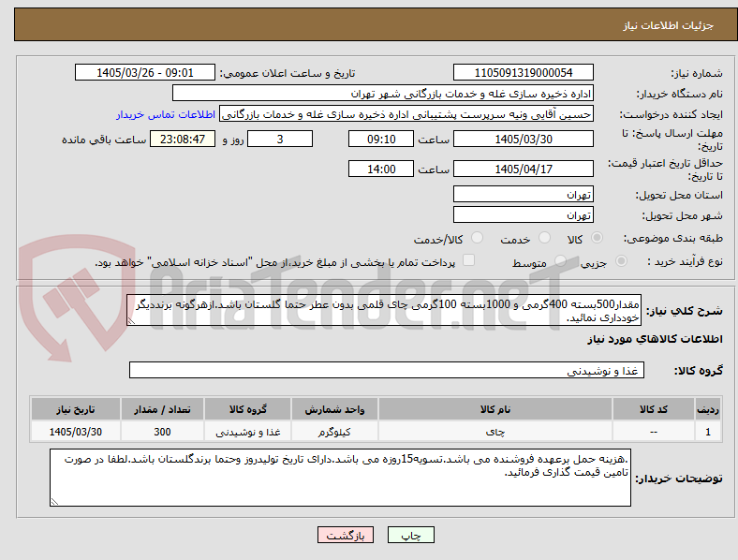
Task: Click announcement date field 1405/03/26 - 09:01
Action: [145, 72]
